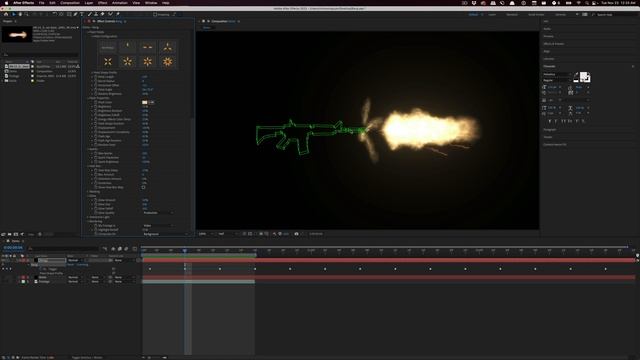Expand the Effects & Presets panel
This screenshot has width=640, height=360.
point(553,44)
